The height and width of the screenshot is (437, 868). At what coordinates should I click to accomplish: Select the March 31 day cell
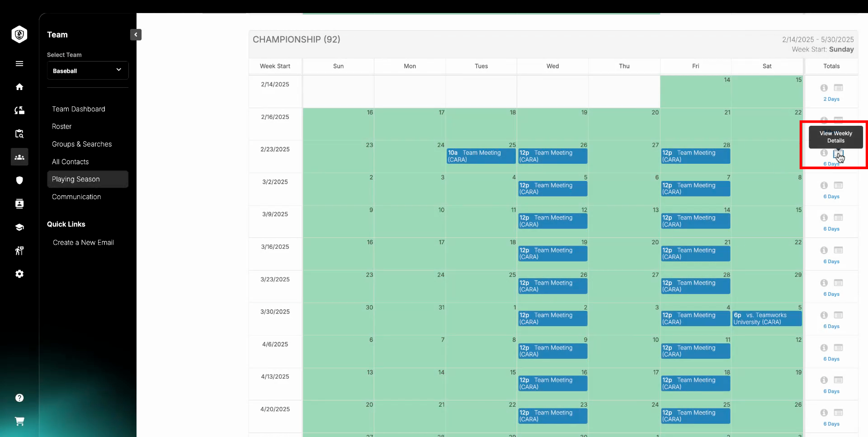pos(410,319)
